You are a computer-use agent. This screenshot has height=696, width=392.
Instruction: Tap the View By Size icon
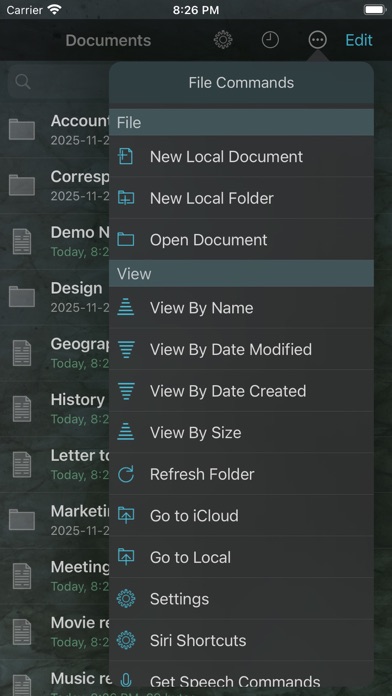(x=126, y=432)
